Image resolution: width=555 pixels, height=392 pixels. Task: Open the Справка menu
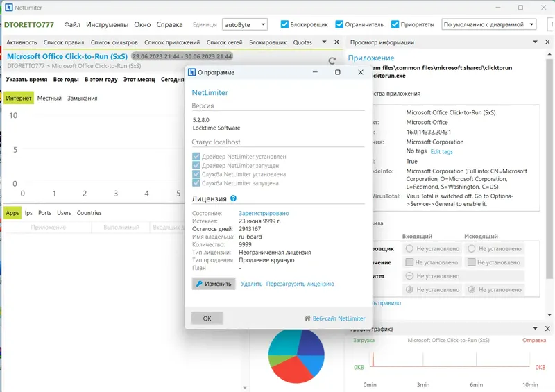coord(169,24)
